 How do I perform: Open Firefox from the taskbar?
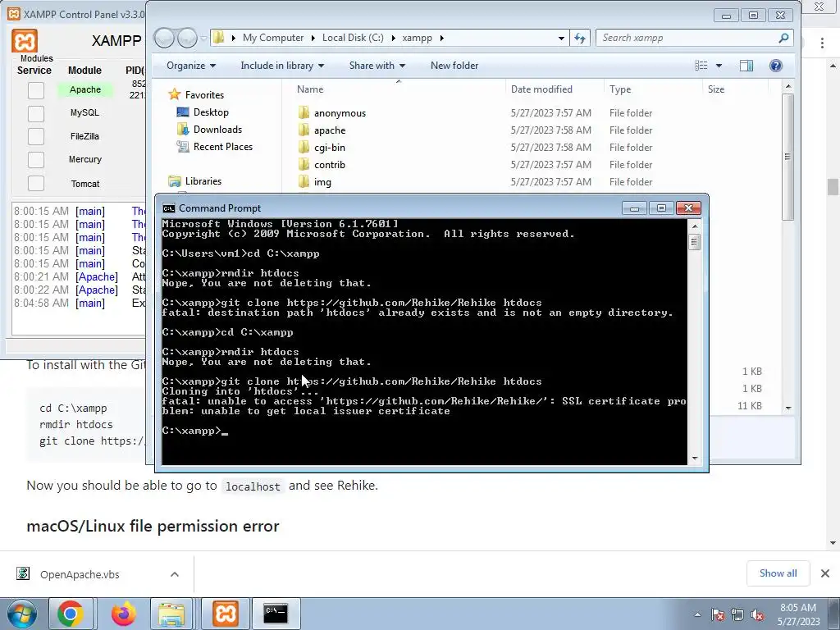(x=123, y=614)
